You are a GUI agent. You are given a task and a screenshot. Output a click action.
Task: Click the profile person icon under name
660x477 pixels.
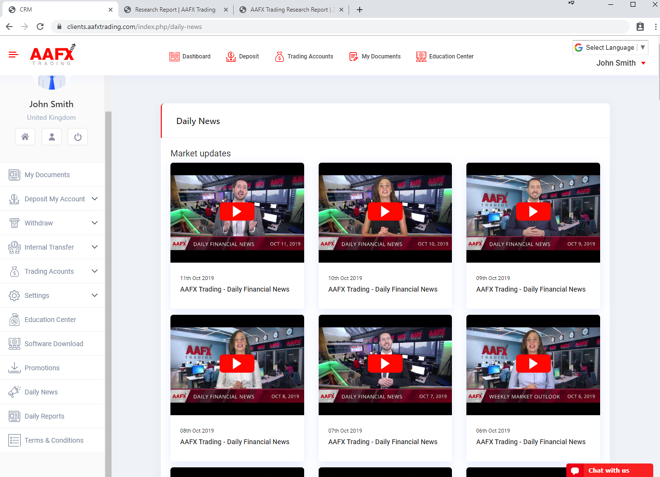52,137
